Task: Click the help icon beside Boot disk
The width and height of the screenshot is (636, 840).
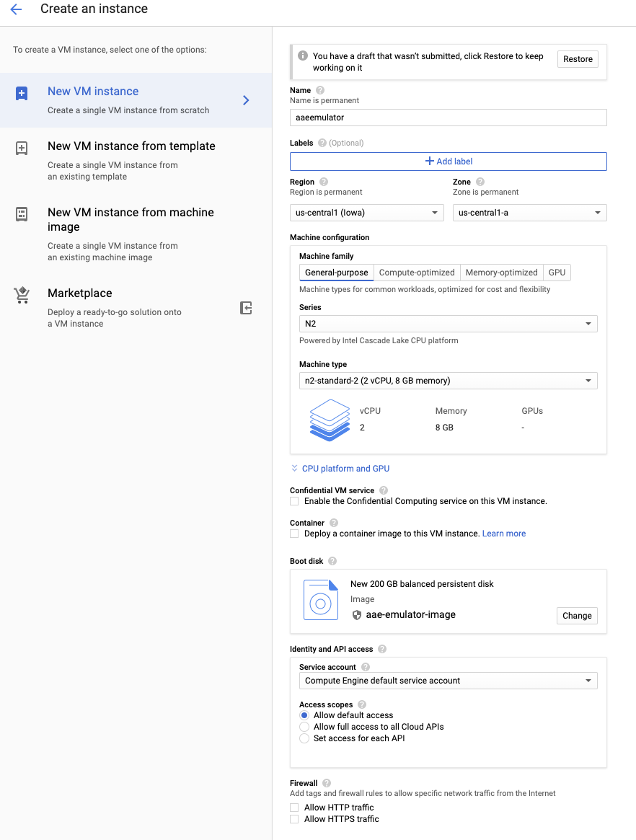Action: [332, 561]
